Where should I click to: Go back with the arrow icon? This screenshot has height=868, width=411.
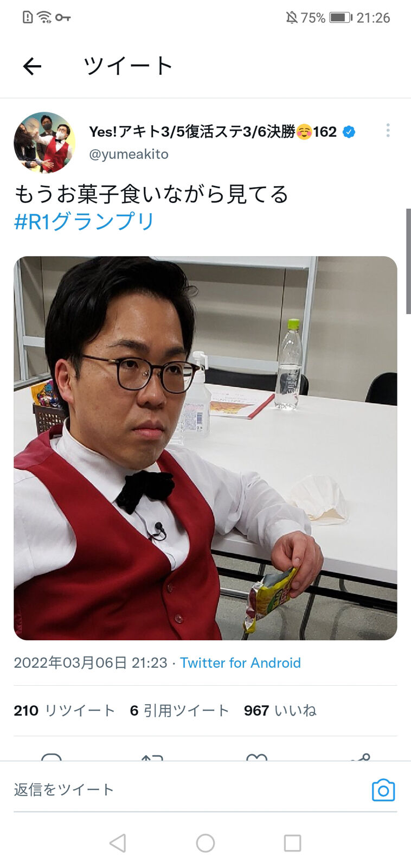click(32, 66)
